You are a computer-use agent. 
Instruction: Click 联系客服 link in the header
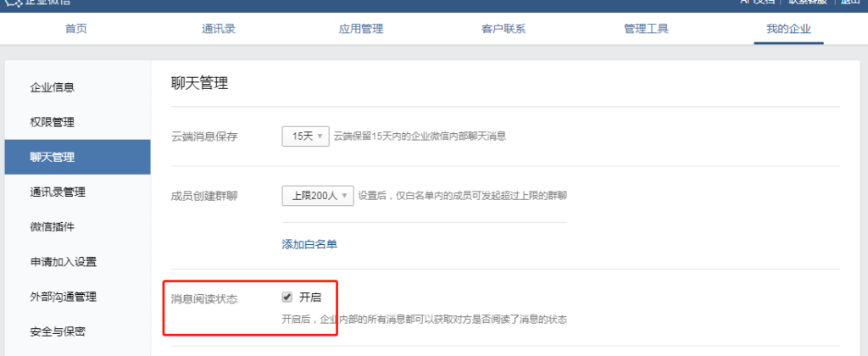(x=808, y=2)
